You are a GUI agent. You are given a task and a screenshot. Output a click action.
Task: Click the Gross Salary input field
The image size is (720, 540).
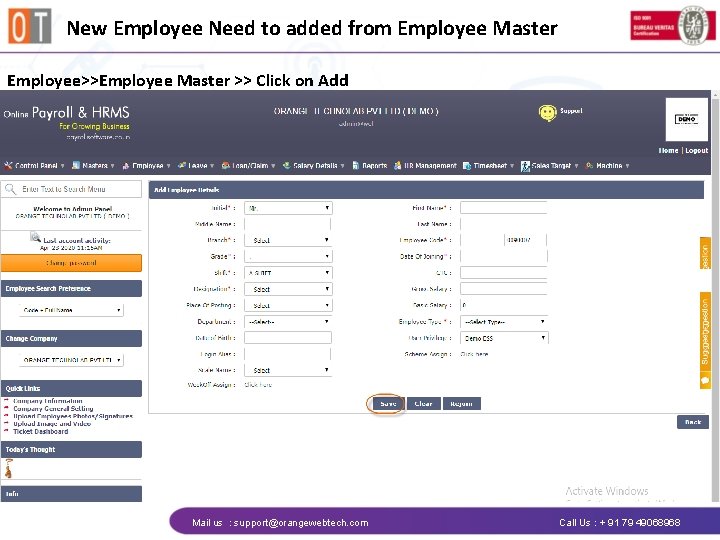[504, 289]
